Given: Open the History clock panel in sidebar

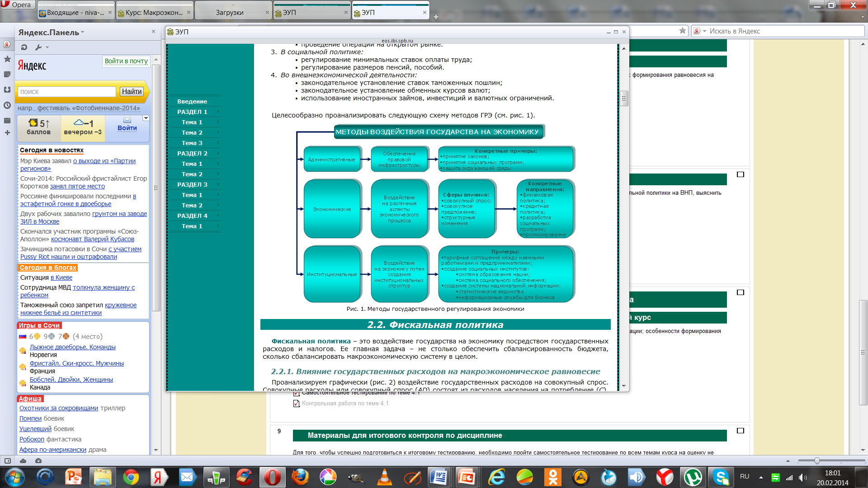Looking at the screenshot, I should coord(7,105).
